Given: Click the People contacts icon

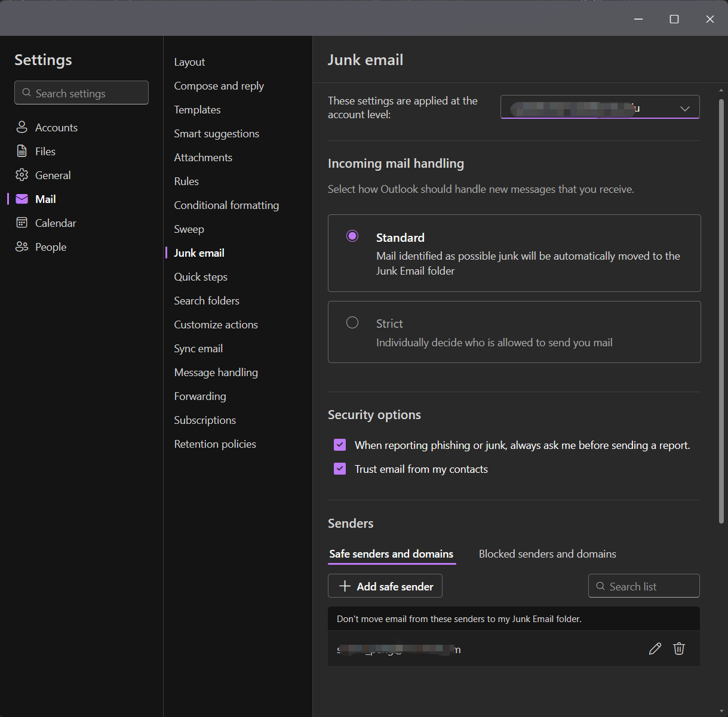Looking at the screenshot, I should pyautogui.click(x=22, y=247).
